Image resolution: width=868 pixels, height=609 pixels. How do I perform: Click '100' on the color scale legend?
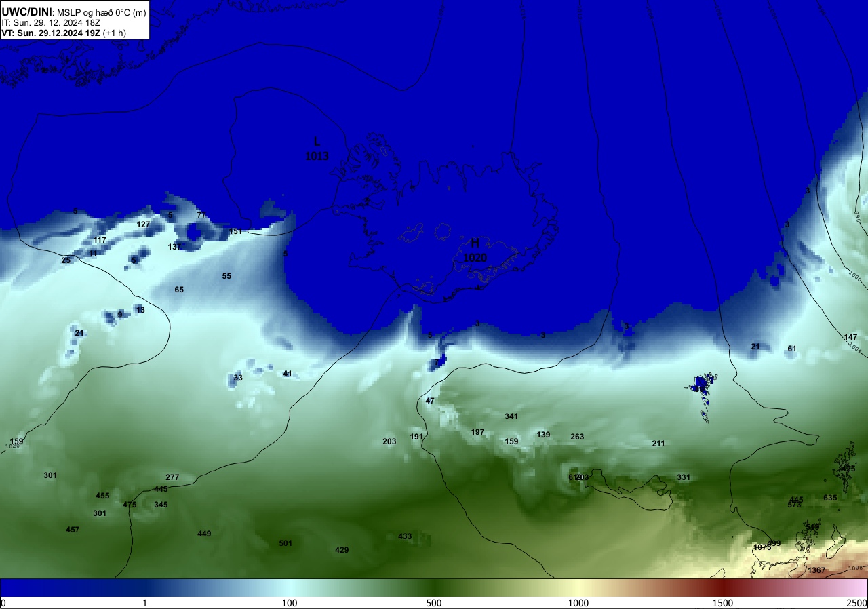point(290,603)
